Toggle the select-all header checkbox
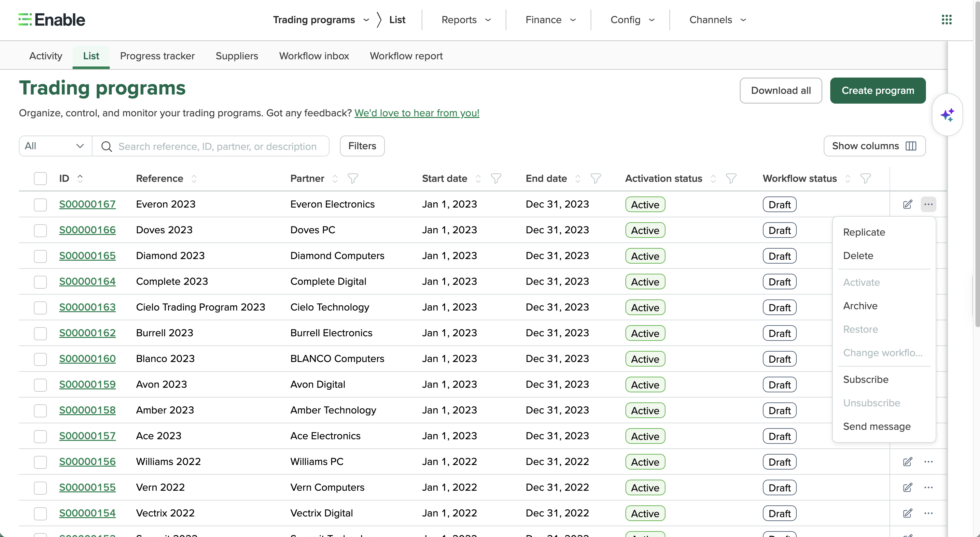The image size is (980, 537). [40, 179]
